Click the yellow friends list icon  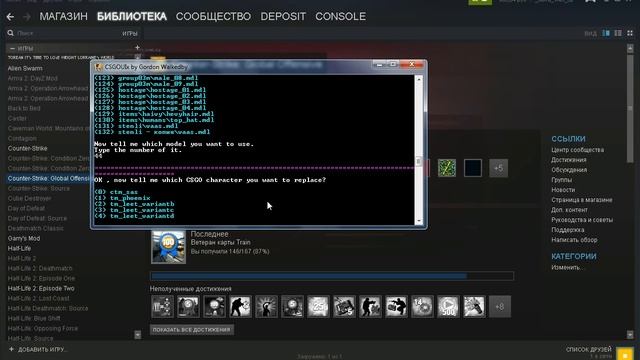coord(624,354)
